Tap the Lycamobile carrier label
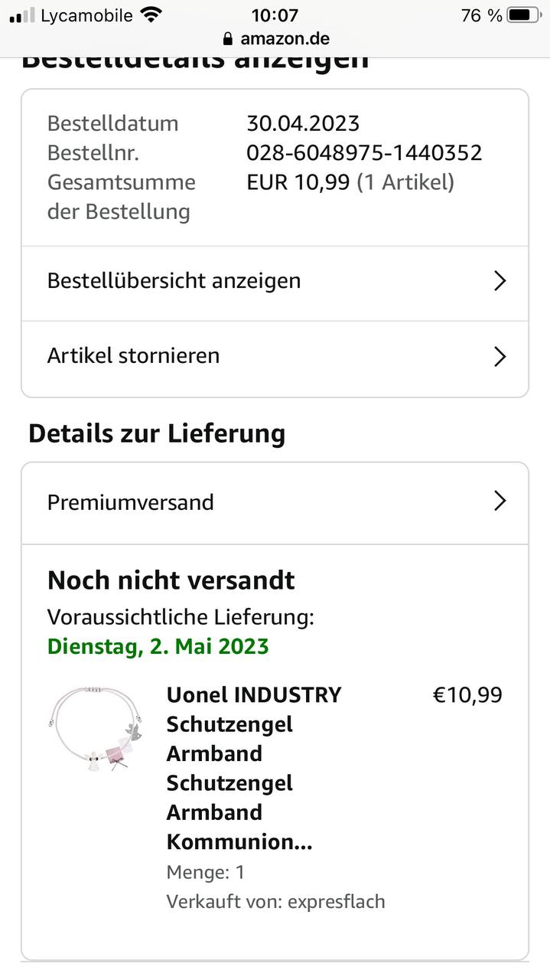Screen dimensions: 550x980 [86, 15]
